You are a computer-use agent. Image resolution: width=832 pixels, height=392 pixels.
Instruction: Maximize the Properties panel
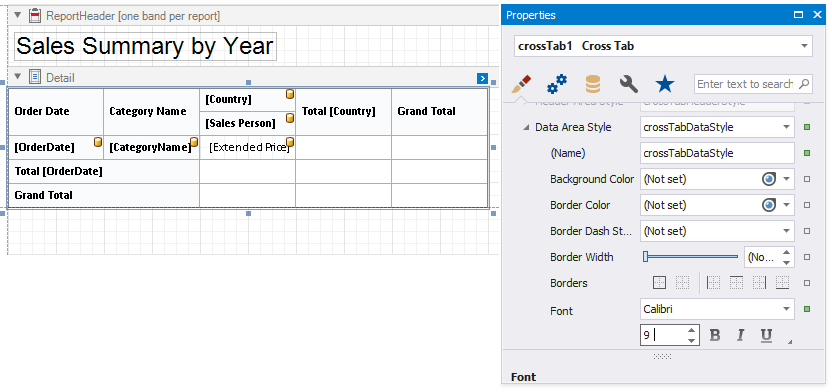coord(798,15)
